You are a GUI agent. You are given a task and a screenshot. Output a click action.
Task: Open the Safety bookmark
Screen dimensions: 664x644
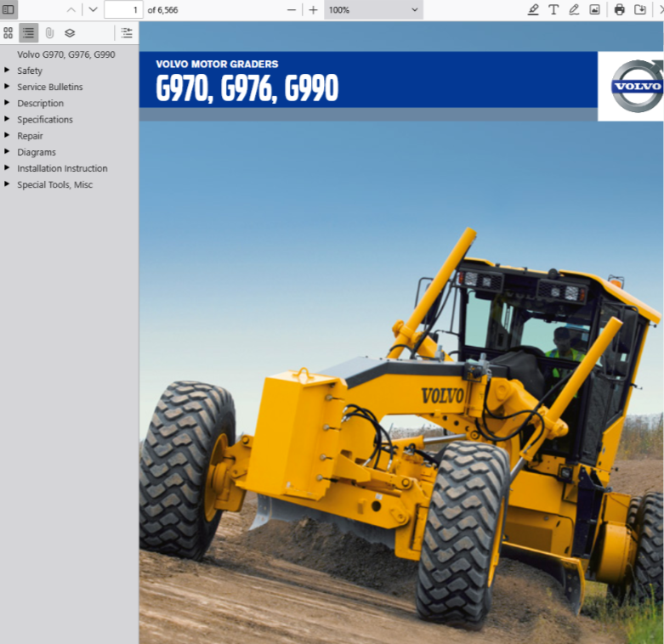(x=30, y=71)
